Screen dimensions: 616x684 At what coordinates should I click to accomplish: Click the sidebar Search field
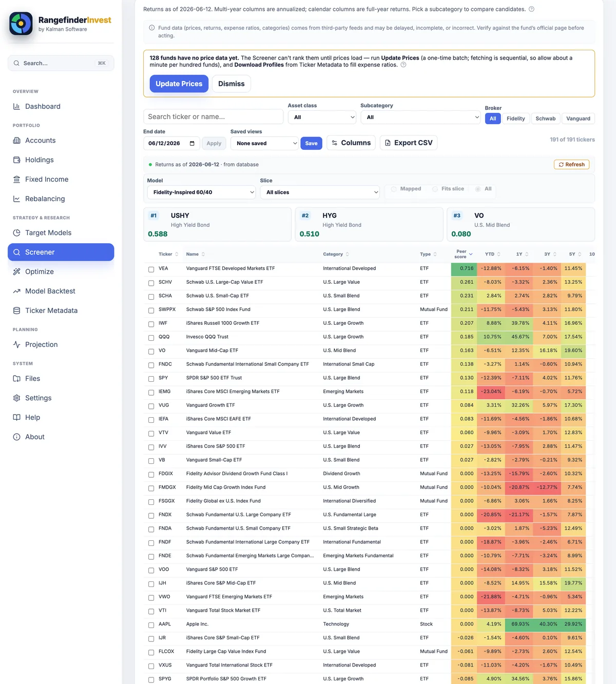click(61, 63)
